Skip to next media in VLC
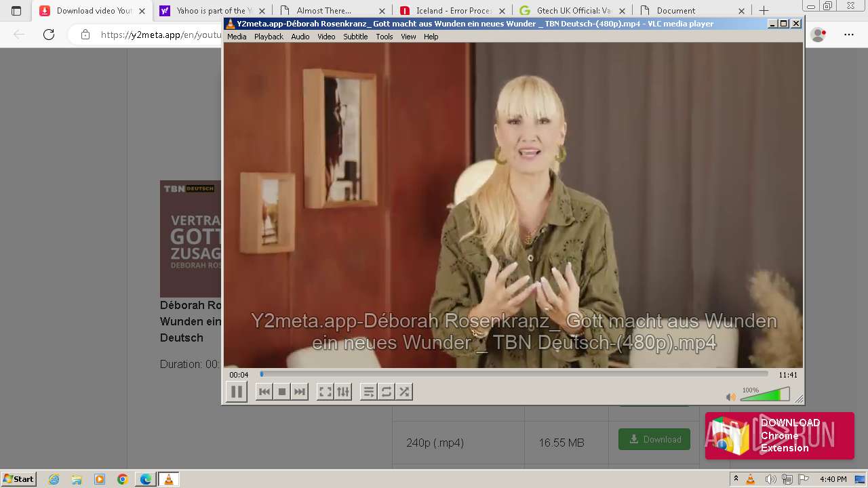This screenshot has height=488, width=868. tap(300, 392)
